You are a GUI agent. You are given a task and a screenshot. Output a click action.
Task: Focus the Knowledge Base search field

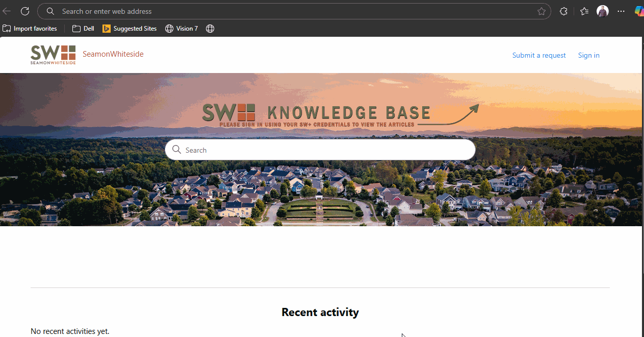click(326, 150)
